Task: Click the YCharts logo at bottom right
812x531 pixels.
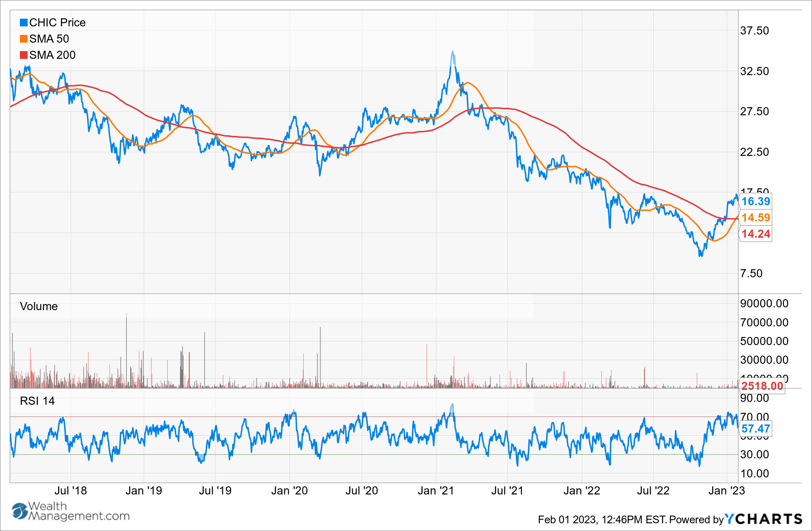Action: pyautogui.click(x=764, y=519)
